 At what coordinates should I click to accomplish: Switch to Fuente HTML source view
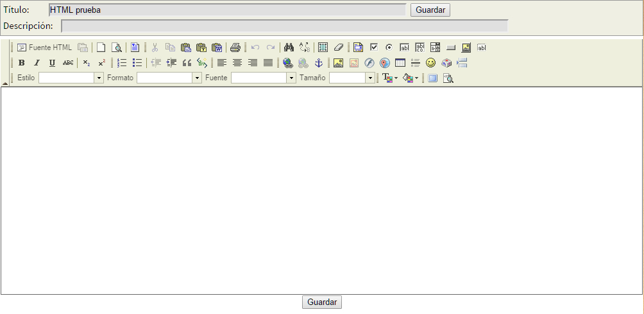pyautogui.click(x=44, y=48)
